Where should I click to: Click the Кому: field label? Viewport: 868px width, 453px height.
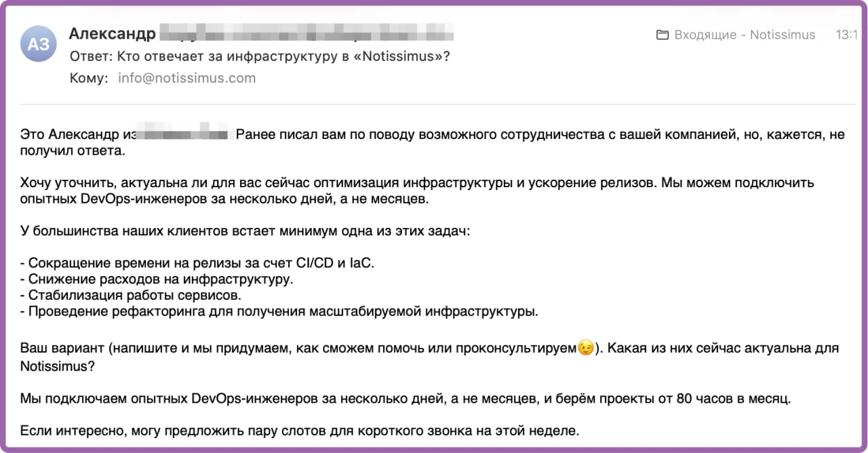tap(89, 78)
